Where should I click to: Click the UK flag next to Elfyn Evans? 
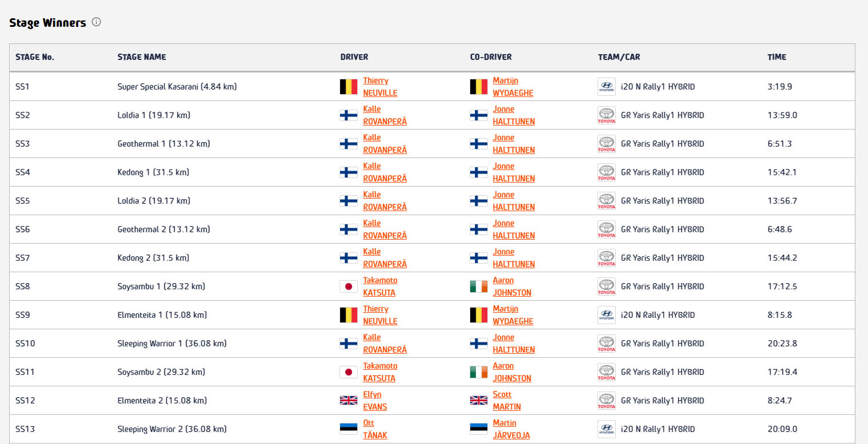[x=348, y=401]
